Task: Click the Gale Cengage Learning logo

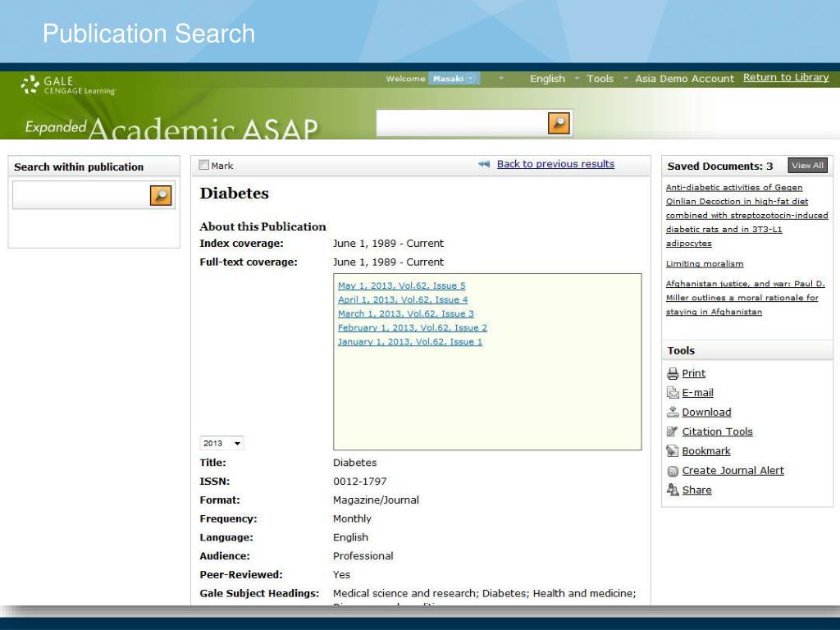Action: (x=68, y=85)
